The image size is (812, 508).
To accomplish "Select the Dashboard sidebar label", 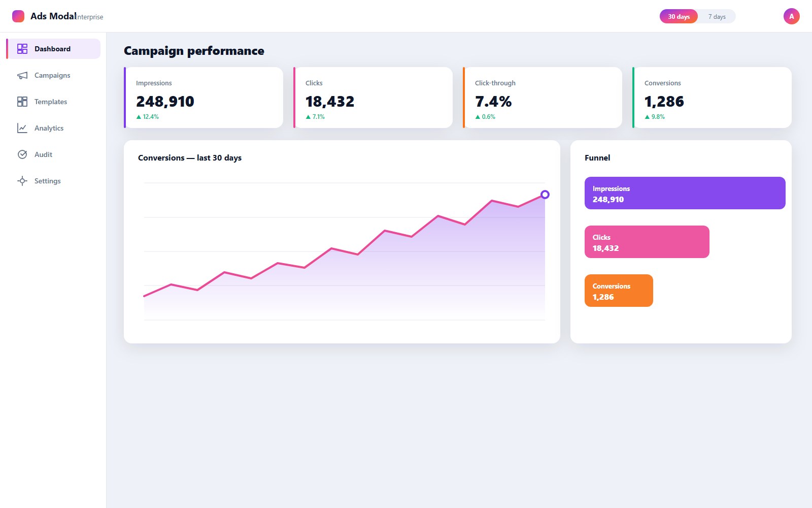I will pos(52,49).
